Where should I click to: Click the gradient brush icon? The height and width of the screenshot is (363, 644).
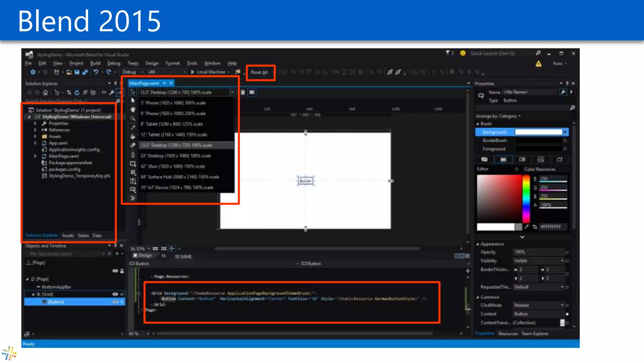[x=522, y=160]
